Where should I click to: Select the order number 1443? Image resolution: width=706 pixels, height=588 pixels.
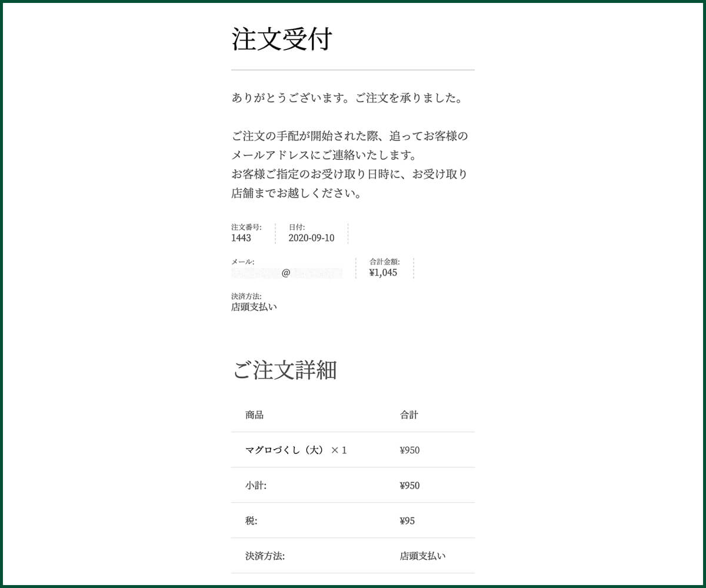[x=241, y=238]
